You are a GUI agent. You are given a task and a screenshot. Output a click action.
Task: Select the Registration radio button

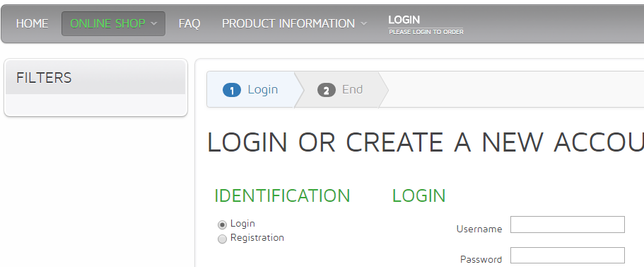(222, 239)
